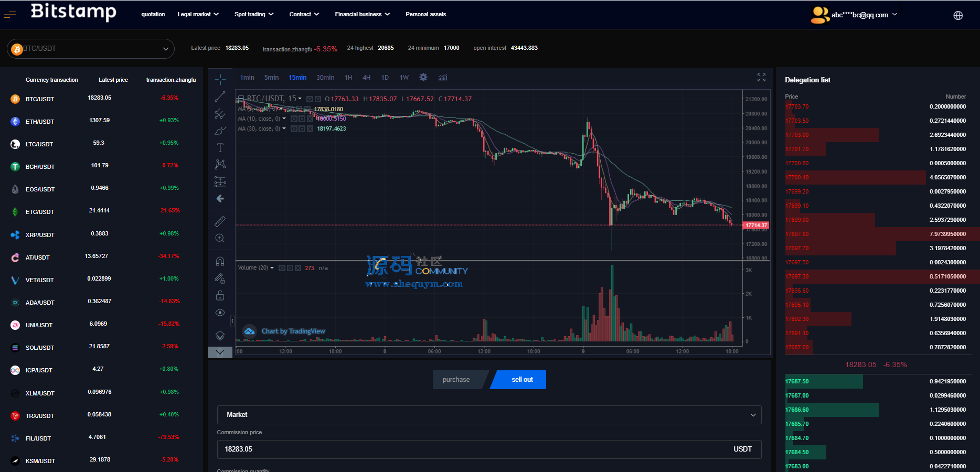
Task: Select SOL/USDT in the currency list
Action: 102,348
